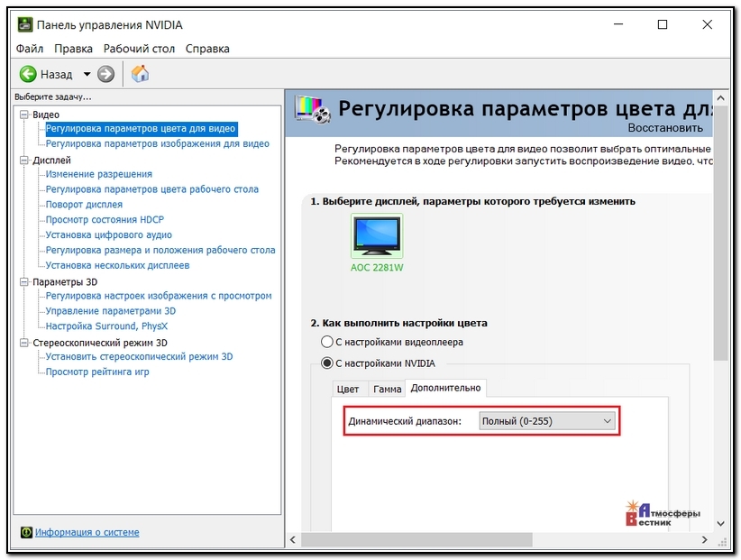Switch to the Гамма tab
This screenshot has height=560, width=741.
point(387,389)
